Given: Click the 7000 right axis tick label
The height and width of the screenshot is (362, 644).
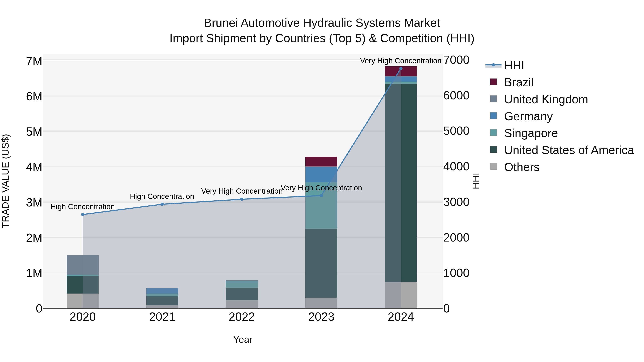Looking at the screenshot, I should pyautogui.click(x=456, y=60).
